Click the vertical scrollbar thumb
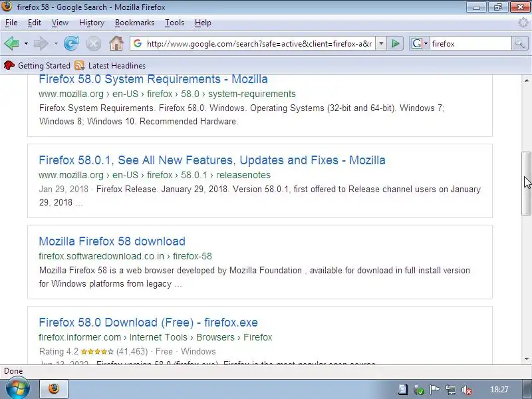This screenshot has width=532, height=399. [526, 184]
